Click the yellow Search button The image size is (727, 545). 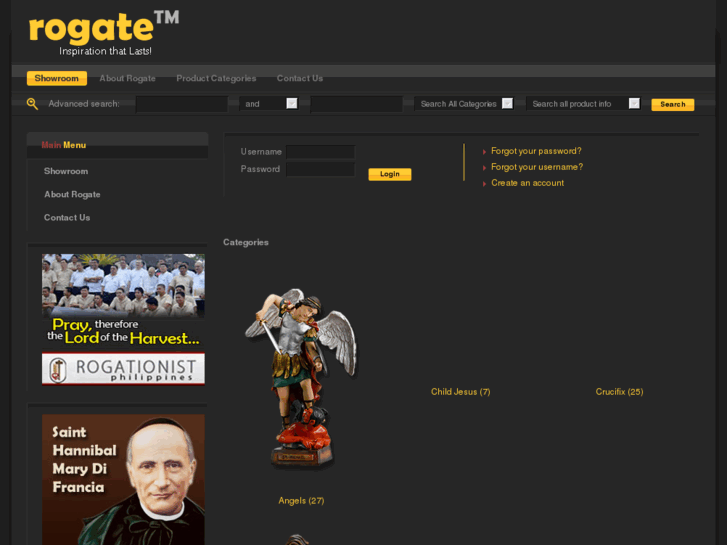(673, 104)
